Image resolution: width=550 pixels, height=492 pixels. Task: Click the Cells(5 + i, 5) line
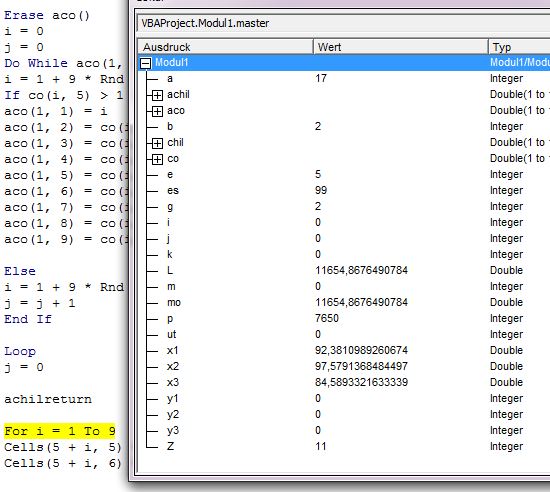(x=63, y=447)
